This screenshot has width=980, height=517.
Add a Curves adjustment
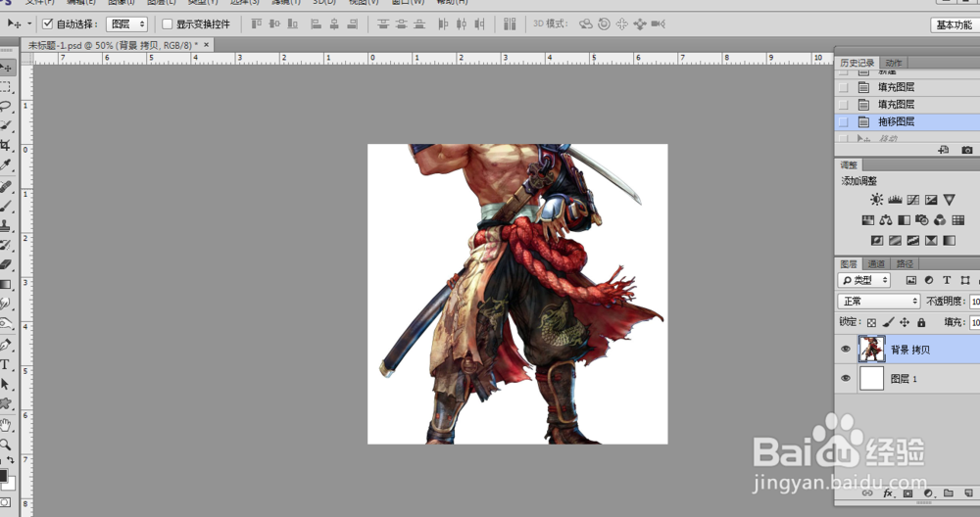[x=913, y=200]
